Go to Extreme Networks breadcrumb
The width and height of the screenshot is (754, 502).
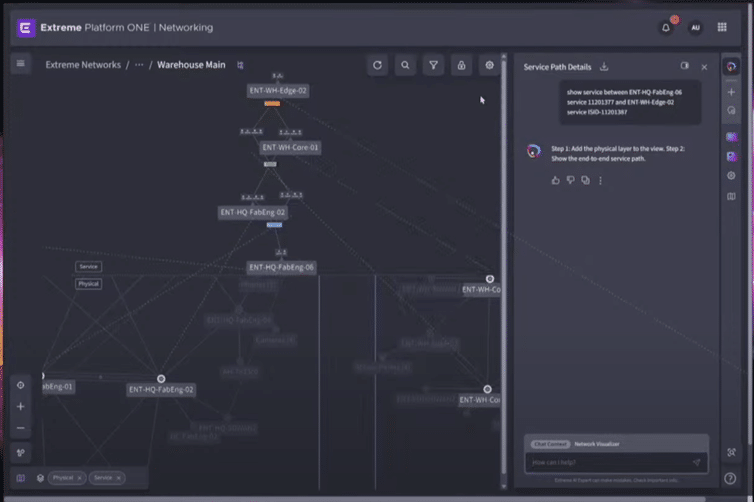coord(83,65)
